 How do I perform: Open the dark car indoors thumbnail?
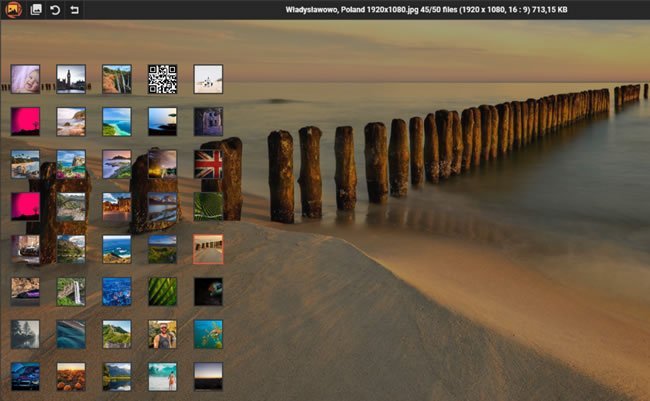(25, 249)
